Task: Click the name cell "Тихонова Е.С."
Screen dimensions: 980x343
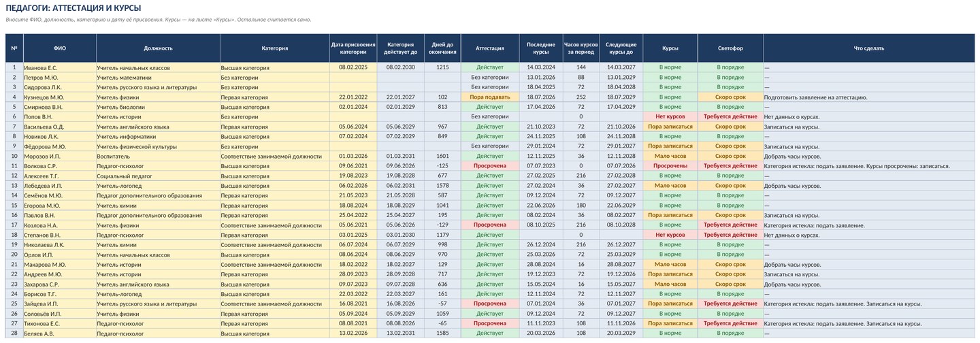Action: click(x=60, y=324)
